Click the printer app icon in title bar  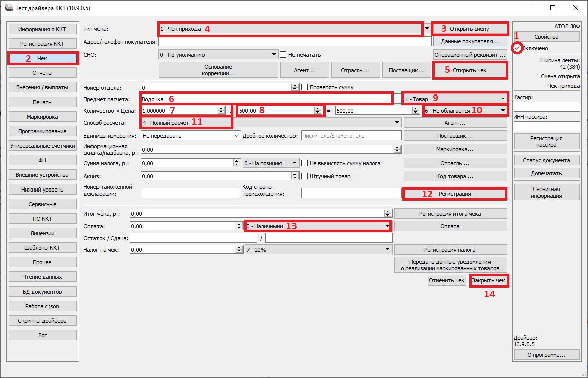(7, 8)
